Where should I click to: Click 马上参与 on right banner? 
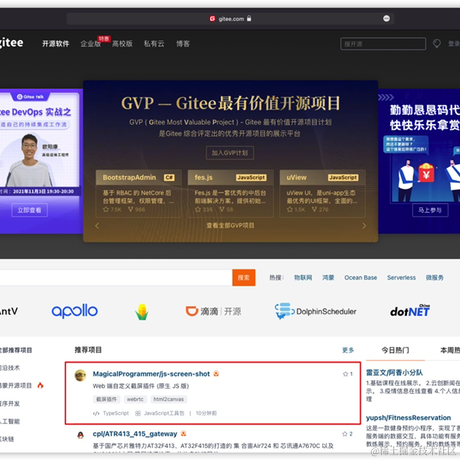(x=430, y=210)
